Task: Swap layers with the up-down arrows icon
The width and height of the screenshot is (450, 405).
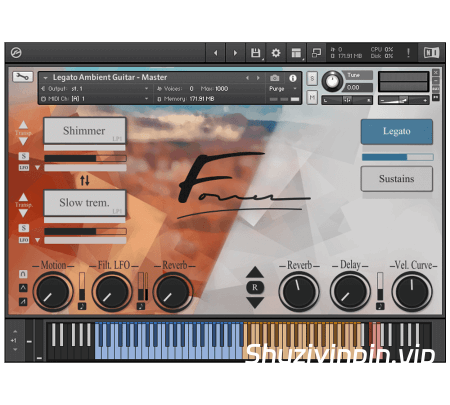Action: [85, 180]
